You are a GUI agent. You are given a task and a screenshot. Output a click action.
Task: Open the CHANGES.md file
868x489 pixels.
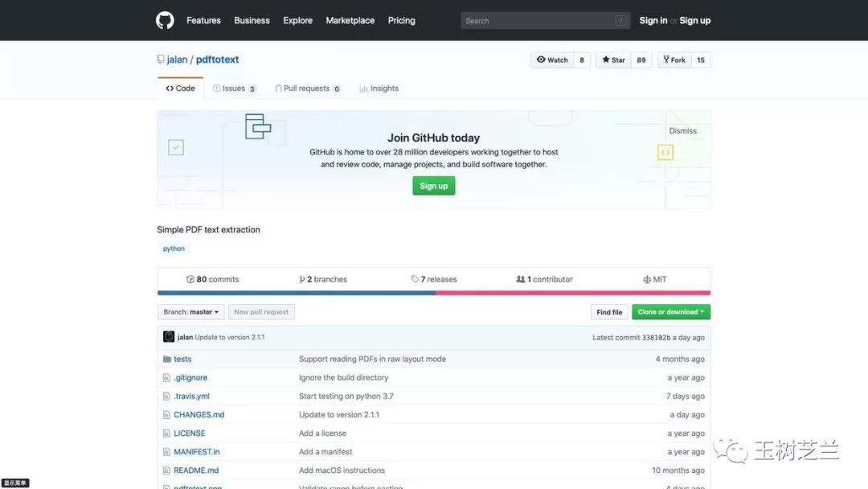point(199,415)
